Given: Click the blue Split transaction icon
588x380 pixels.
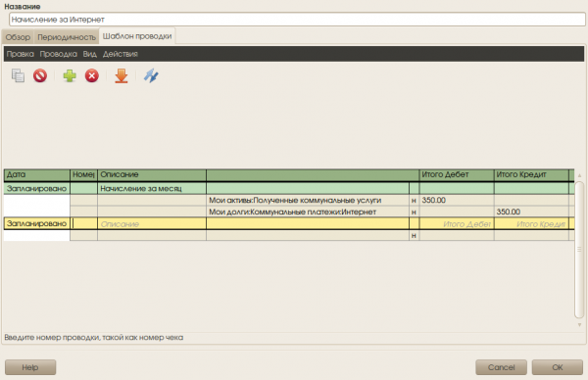Looking at the screenshot, I should click(151, 75).
